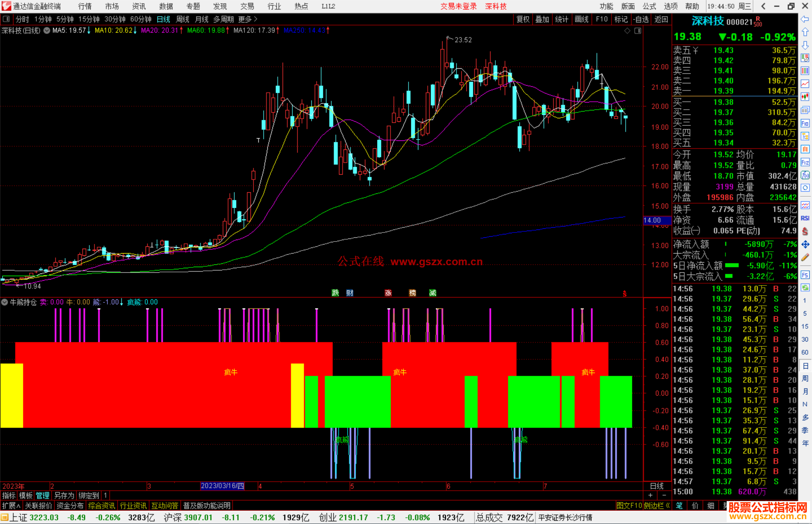
Task: Toggle the 牛熊持仓 indicator round button
Action: click(5, 302)
